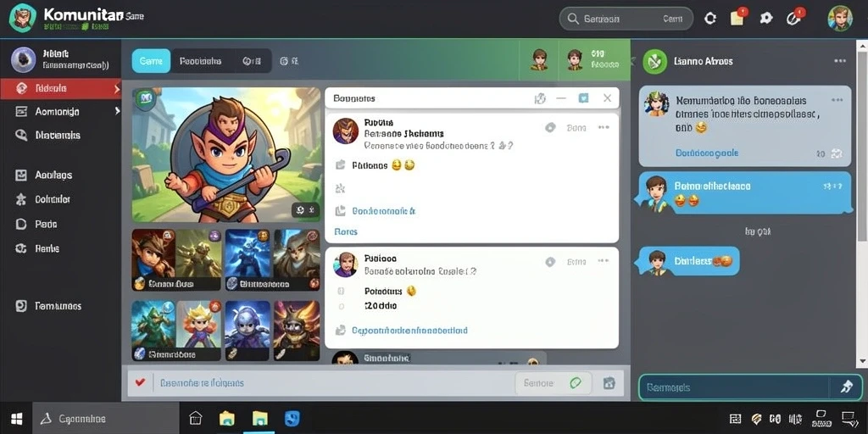Click the Bores link under the first post

pyautogui.click(x=346, y=232)
